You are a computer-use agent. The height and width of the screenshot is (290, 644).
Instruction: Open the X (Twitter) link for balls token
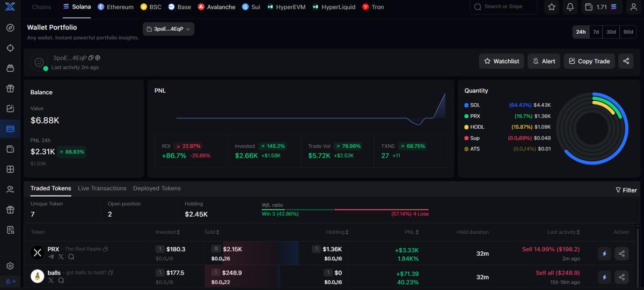[x=52, y=280]
